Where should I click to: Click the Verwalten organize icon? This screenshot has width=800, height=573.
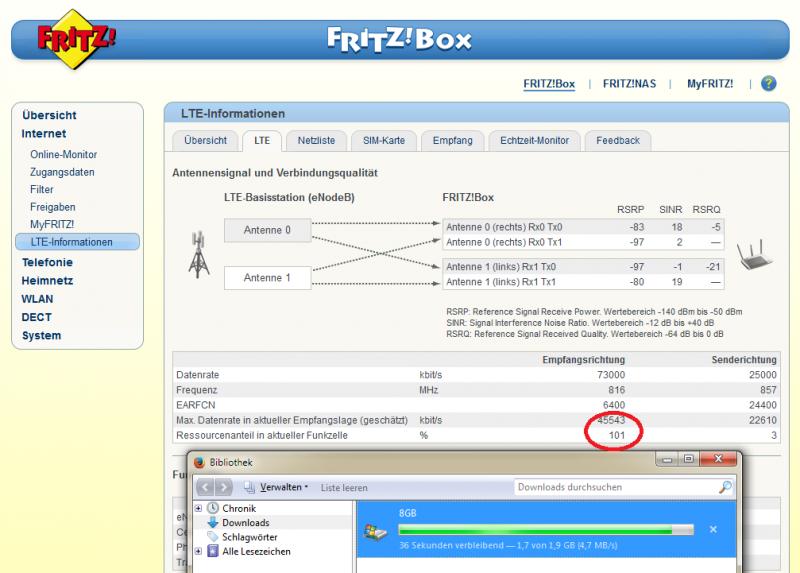pyautogui.click(x=249, y=487)
